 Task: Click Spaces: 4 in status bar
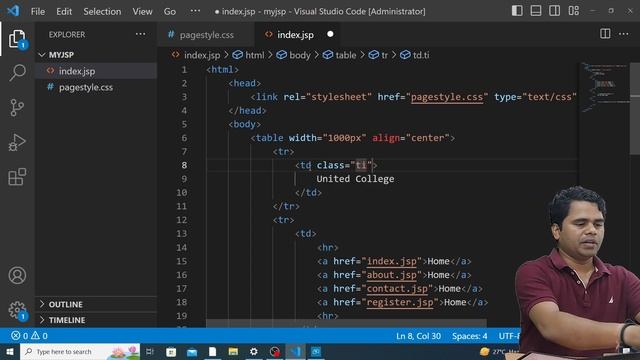tap(469, 336)
